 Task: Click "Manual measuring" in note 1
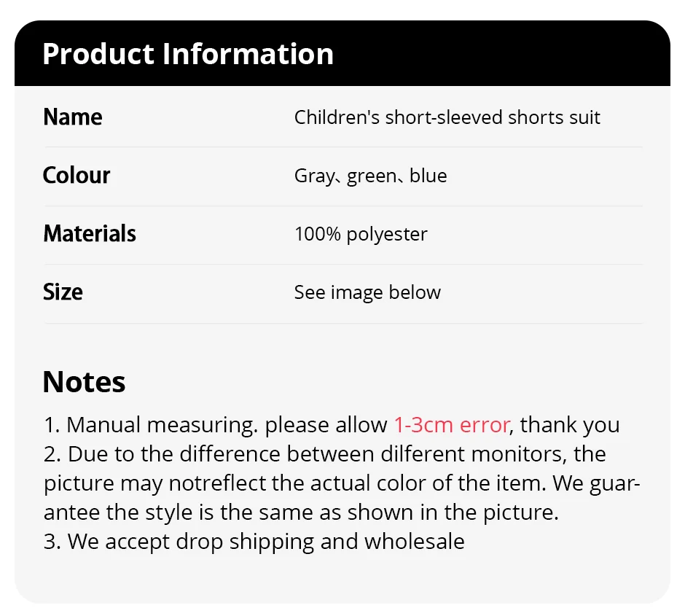[162, 425]
